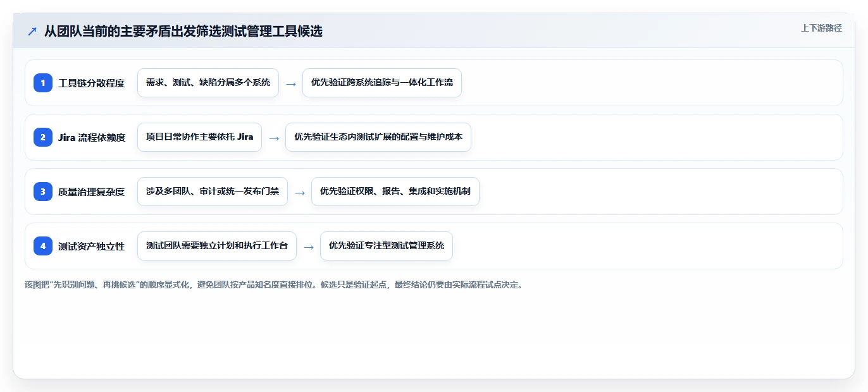Select the number 3 badge for 质量治理复杂度
Viewport: 868px width, 392px height.
(43, 192)
